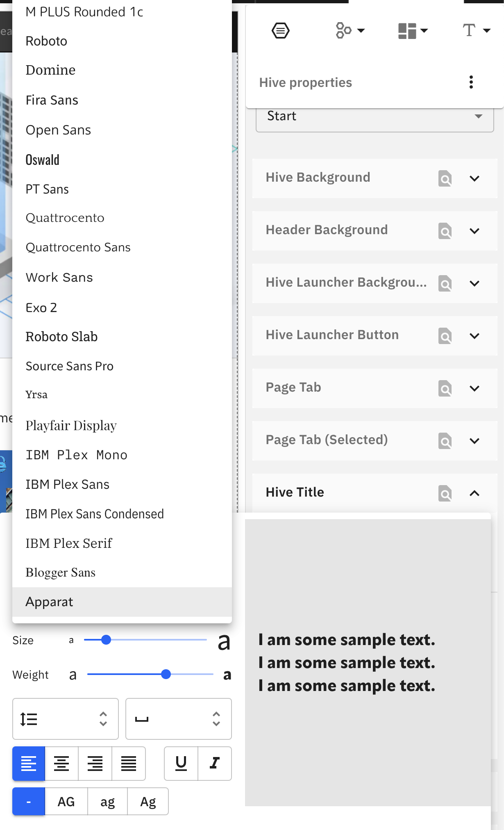Align text center
The image size is (504, 830).
tap(61, 764)
